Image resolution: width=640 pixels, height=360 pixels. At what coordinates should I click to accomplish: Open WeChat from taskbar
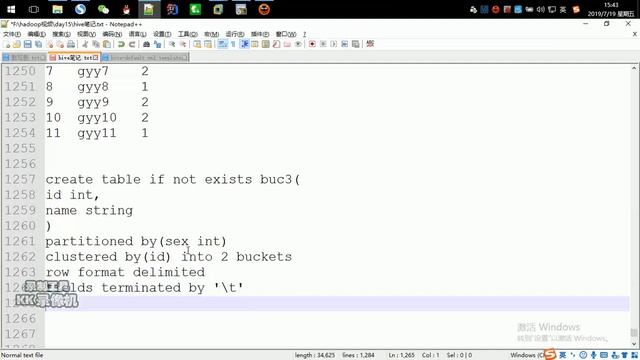(x=103, y=9)
